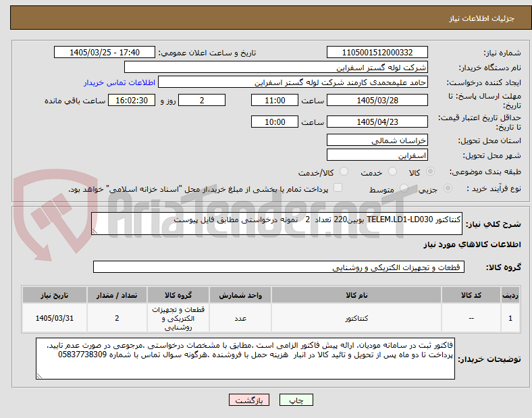Screen dimensions: 532x418
Task: Select the کالا radio button
Action: tap(430, 172)
